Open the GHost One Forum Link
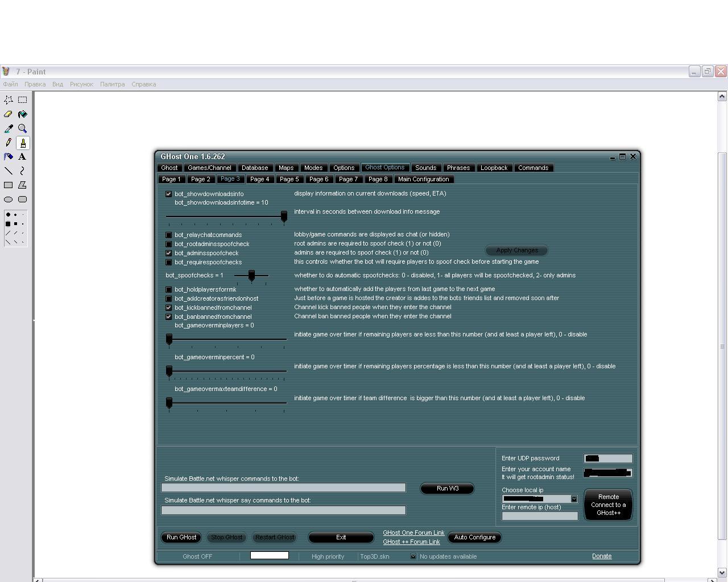 413,533
